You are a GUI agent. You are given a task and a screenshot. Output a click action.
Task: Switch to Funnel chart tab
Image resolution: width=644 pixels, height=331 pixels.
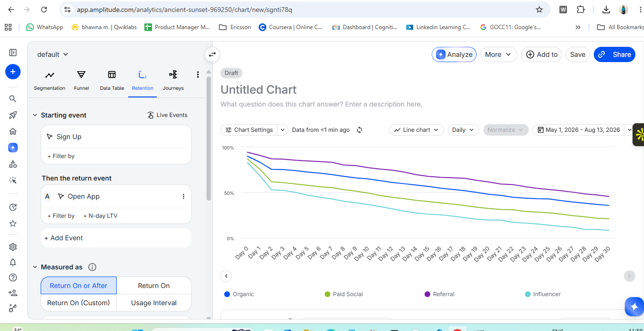[x=81, y=81]
